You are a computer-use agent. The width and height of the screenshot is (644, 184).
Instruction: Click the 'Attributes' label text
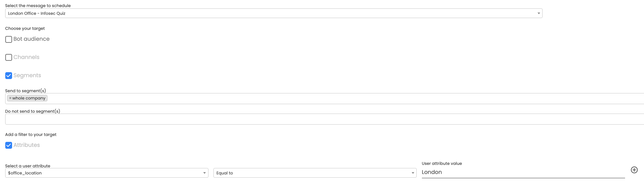(x=26, y=145)
